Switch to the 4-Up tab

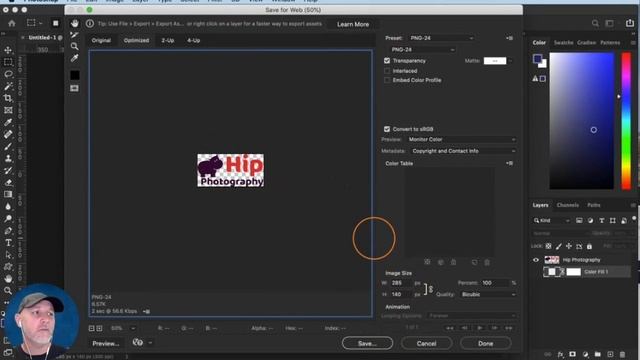pyautogui.click(x=193, y=40)
